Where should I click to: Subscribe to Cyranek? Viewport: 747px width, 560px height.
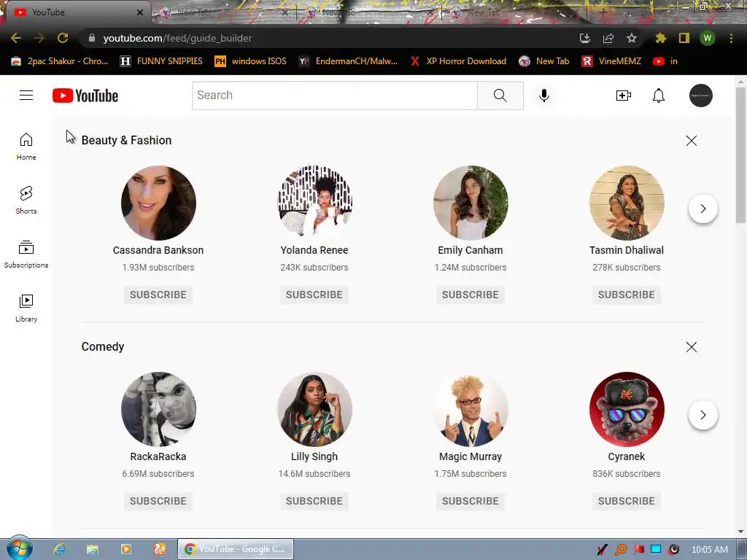(x=627, y=501)
